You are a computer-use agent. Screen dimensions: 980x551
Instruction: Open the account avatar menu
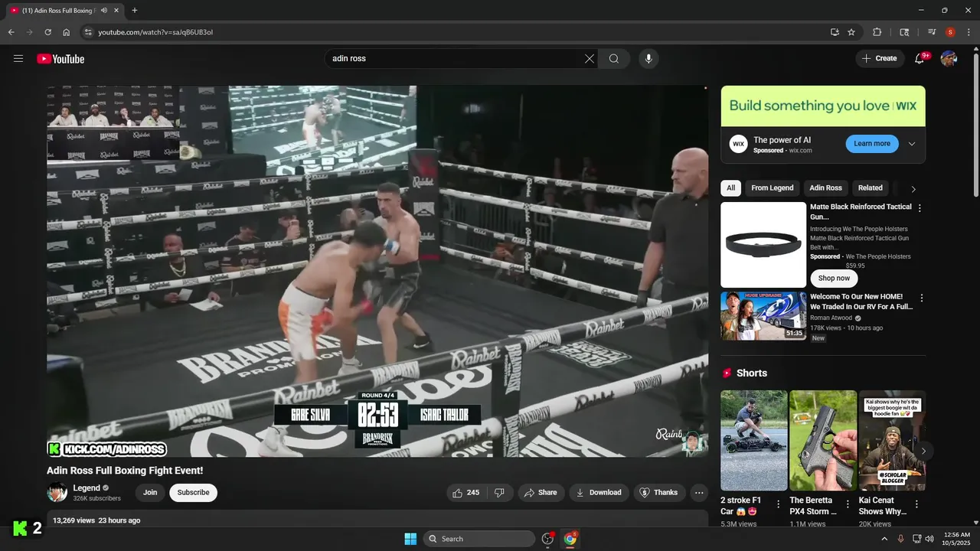(x=949, y=59)
